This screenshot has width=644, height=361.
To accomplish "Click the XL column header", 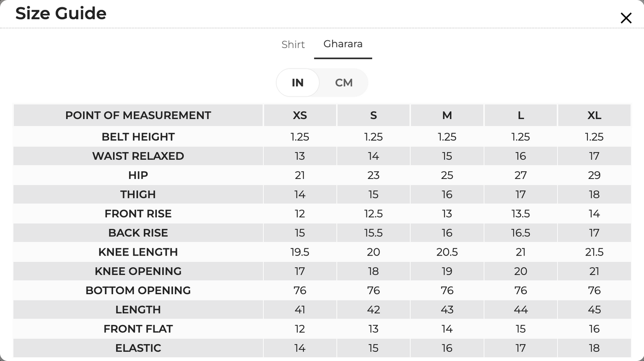I will (594, 115).
